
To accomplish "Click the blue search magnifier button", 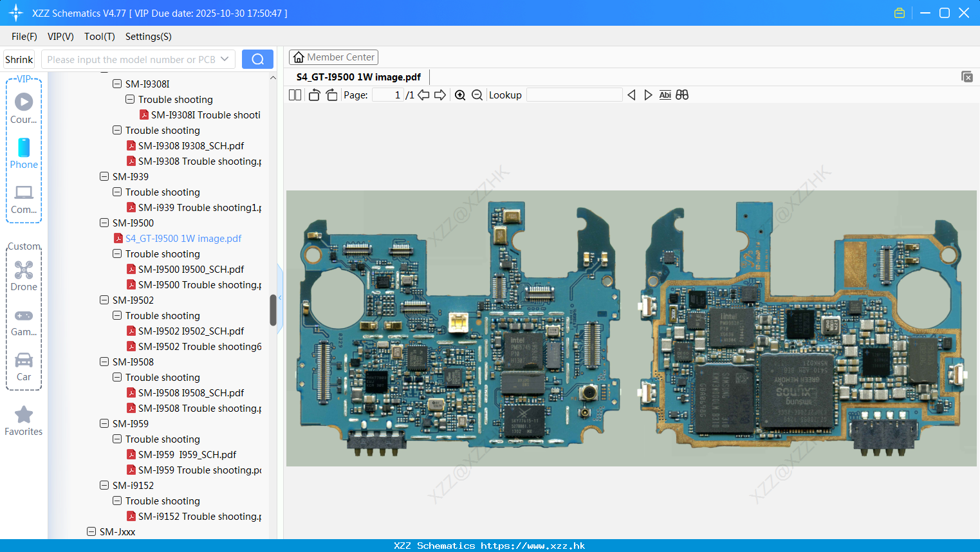I will tap(257, 59).
